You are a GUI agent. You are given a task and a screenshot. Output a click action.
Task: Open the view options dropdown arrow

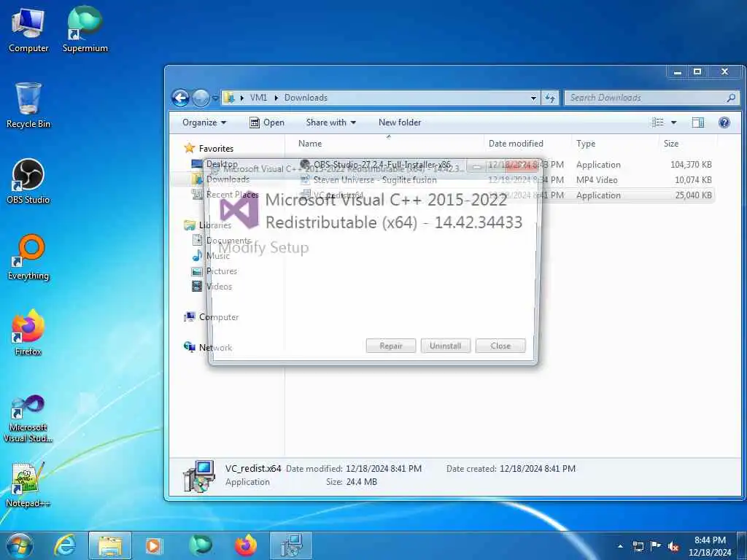pyautogui.click(x=673, y=122)
